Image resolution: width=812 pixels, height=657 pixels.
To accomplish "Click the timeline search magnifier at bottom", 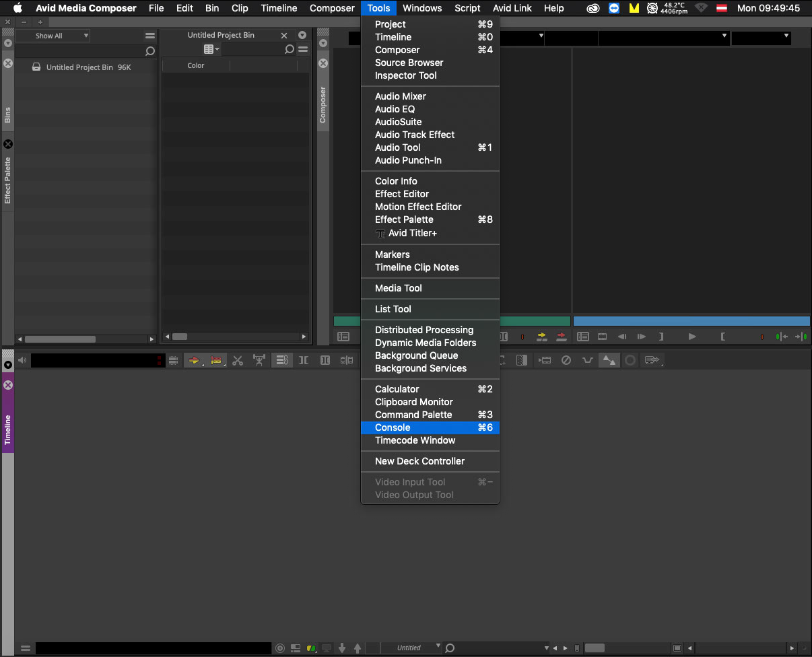I will click(x=450, y=648).
